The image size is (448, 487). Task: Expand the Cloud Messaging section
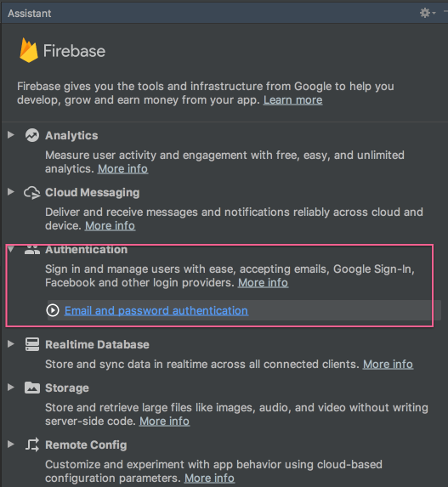click(11, 191)
